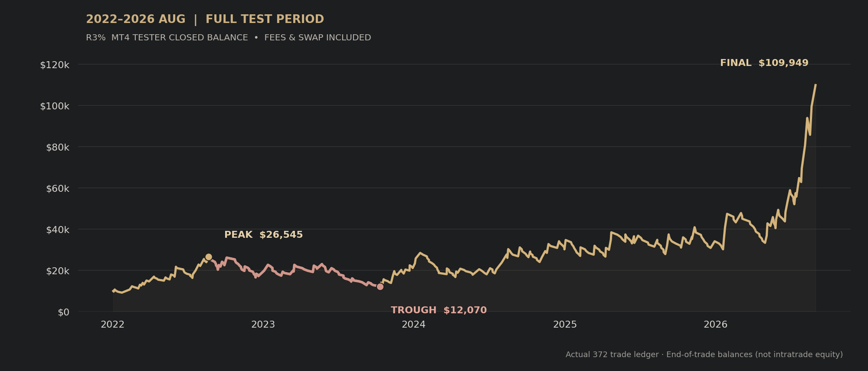Screen dimensions: 868x371
Task: Click the $40k y-axis label
Action: click(58, 230)
